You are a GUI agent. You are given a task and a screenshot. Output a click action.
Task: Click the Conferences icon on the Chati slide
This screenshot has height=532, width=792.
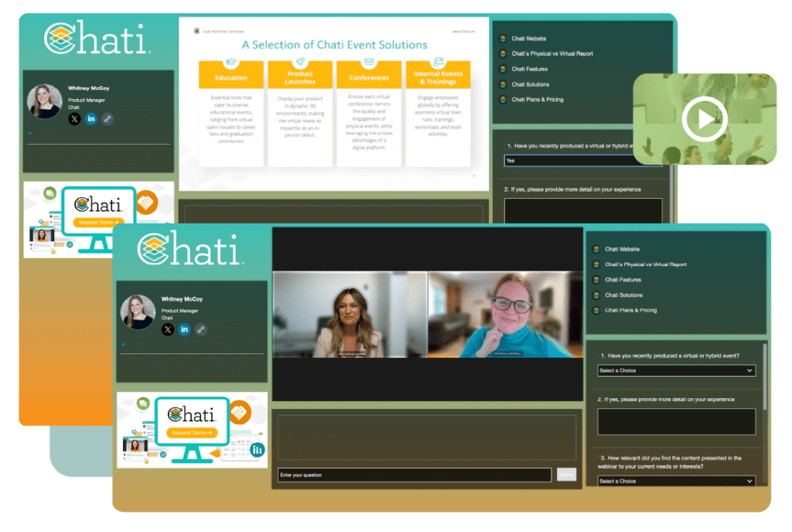point(369,59)
